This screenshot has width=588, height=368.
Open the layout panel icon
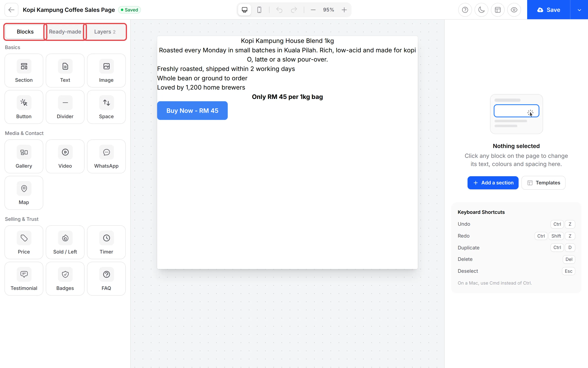coord(498,10)
